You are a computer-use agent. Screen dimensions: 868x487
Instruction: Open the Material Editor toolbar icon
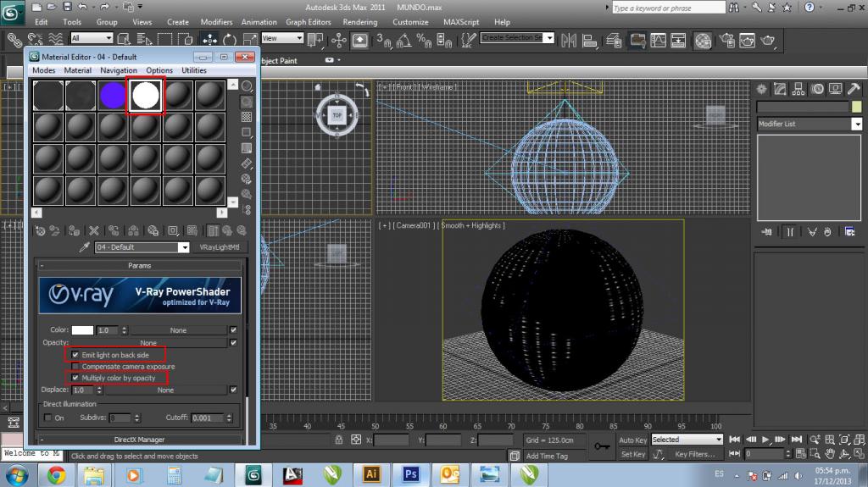[x=703, y=40]
